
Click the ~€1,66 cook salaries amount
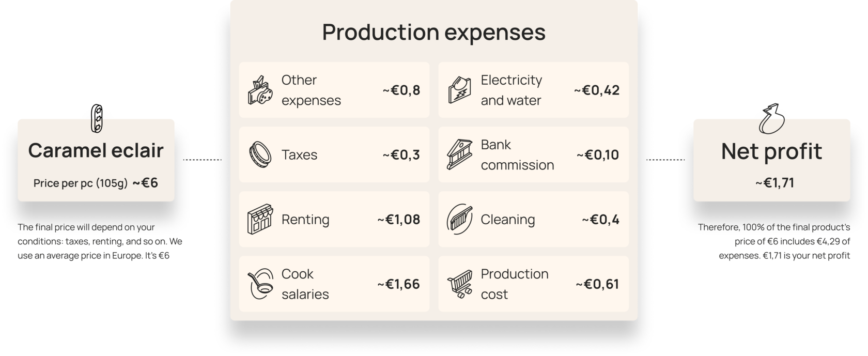click(398, 284)
